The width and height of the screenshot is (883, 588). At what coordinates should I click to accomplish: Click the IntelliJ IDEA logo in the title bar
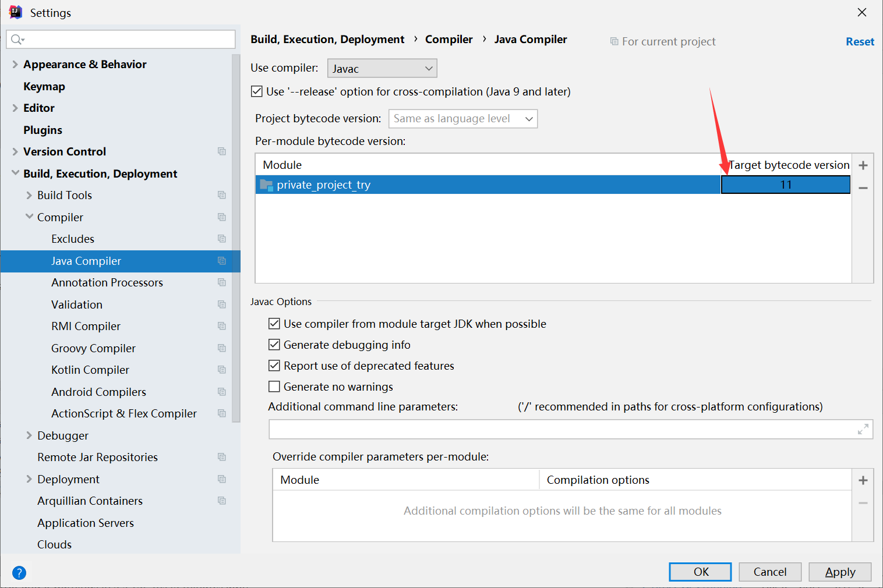click(15, 12)
